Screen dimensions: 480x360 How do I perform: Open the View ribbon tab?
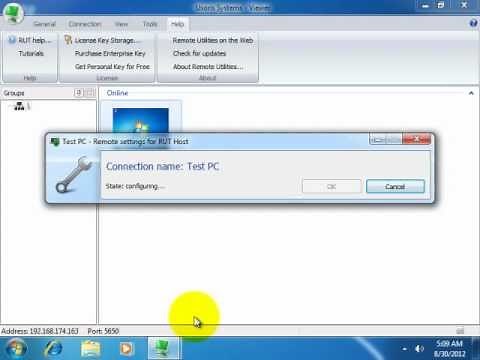121,24
